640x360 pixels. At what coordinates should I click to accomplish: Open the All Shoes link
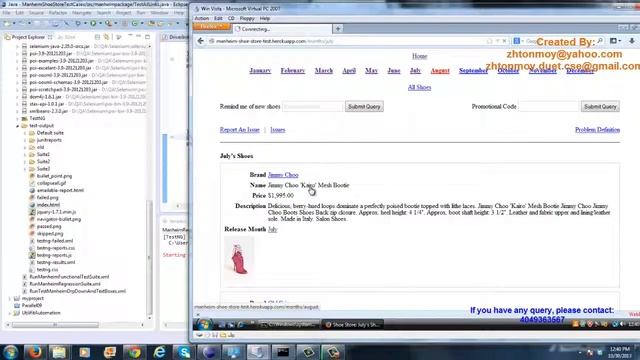click(420, 87)
